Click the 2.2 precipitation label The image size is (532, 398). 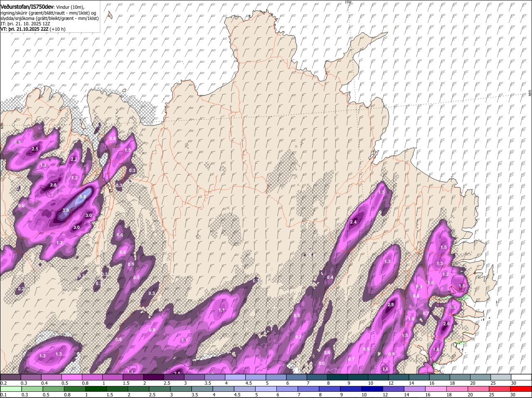[x=74, y=160]
